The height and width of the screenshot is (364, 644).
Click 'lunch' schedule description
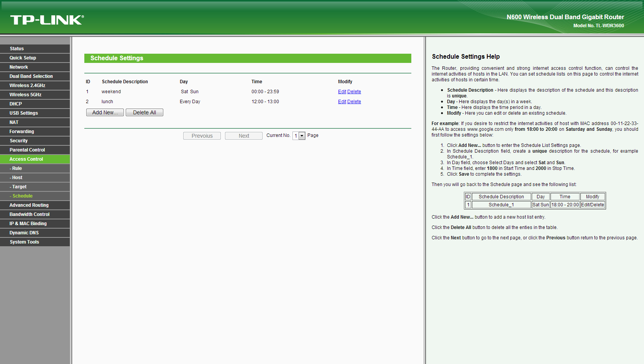[x=107, y=102]
